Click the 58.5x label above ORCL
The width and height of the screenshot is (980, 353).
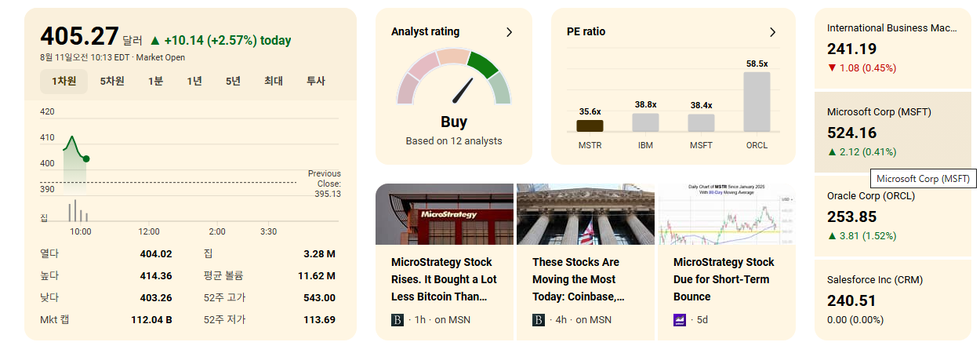point(757,64)
